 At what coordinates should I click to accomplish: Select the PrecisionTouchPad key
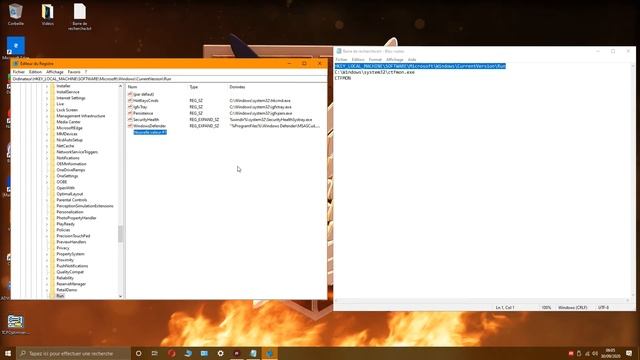(x=73, y=236)
